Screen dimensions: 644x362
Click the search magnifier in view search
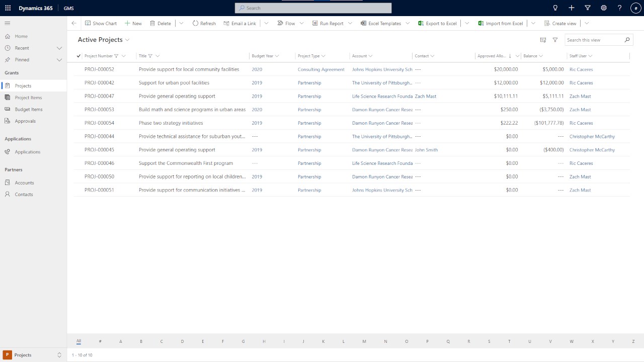coord(627,40)
